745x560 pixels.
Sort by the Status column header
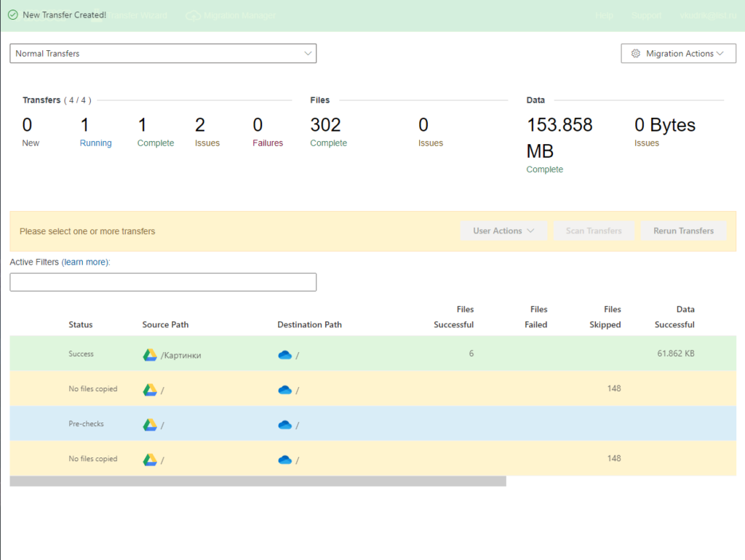coord(81,324)
